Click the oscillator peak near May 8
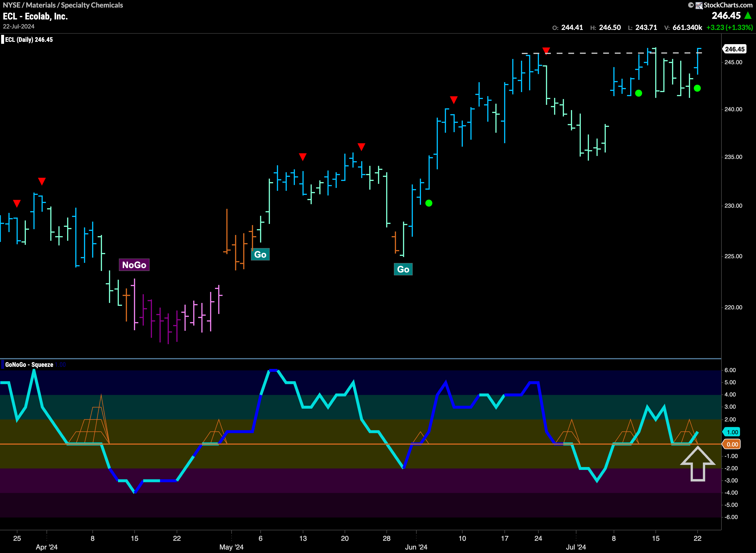756x553 pixels. click(273, 370)
